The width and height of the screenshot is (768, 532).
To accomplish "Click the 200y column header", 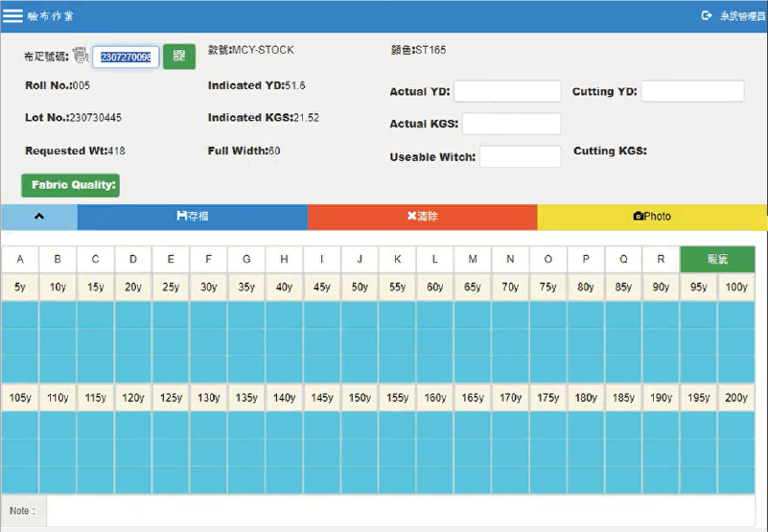I will [x=736, y=398].
